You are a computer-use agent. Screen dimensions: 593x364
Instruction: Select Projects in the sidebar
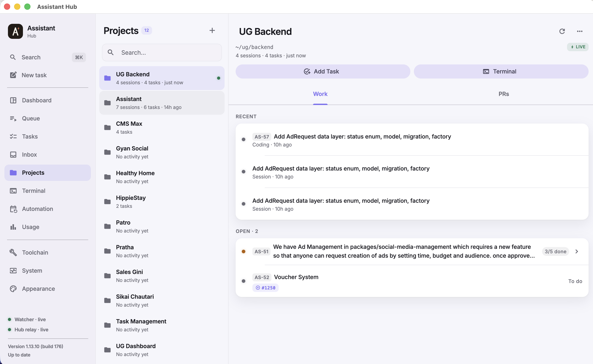[47, 173]
